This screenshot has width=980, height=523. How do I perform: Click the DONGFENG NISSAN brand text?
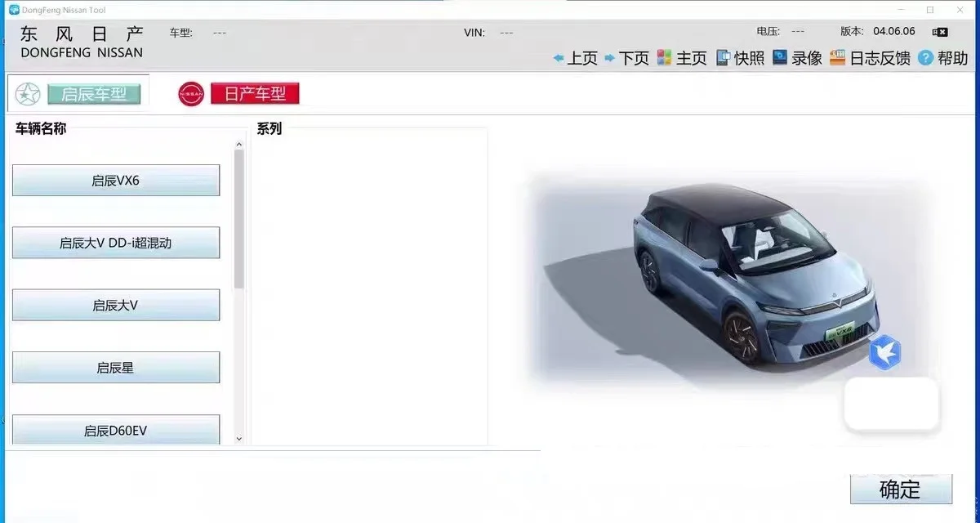point(82,52)
